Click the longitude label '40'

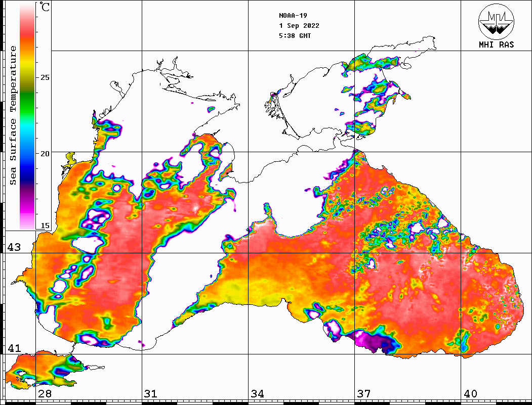(470, 393)
